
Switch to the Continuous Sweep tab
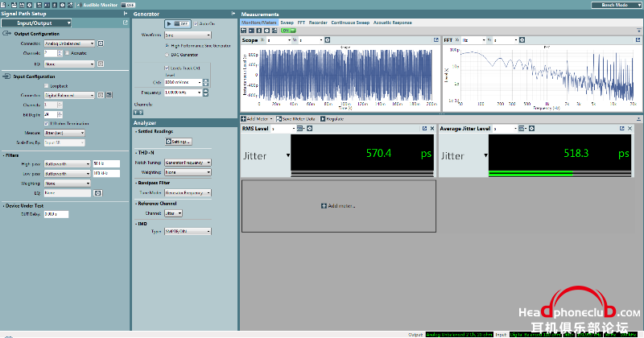[x=350, y=23]
